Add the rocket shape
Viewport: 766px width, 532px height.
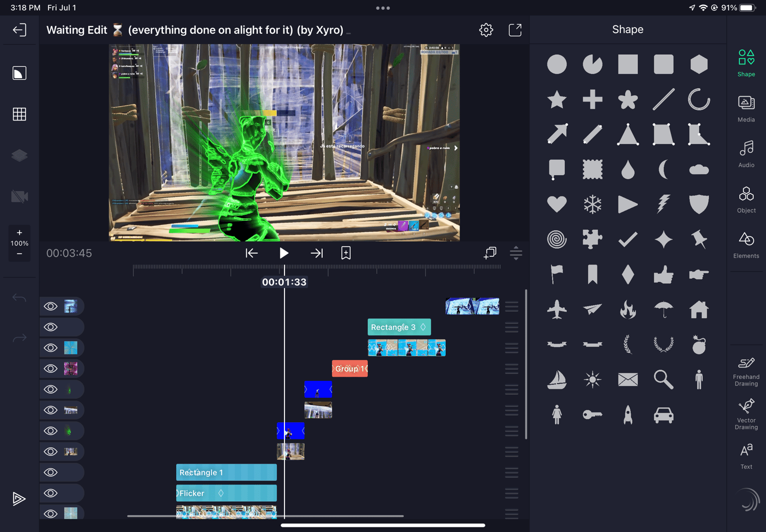[628, 415]
